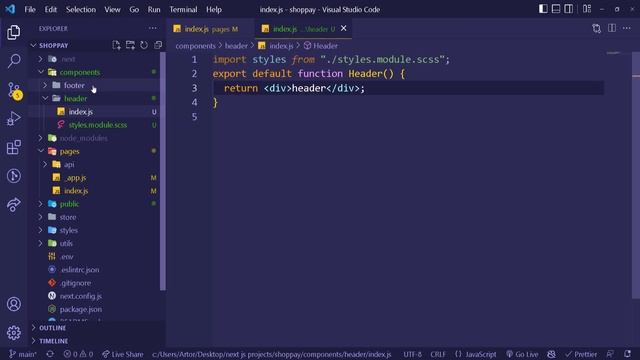This screenshot has width=640, height=360.
Task: Change JavaScript language mode
Action: click(480, 354)
